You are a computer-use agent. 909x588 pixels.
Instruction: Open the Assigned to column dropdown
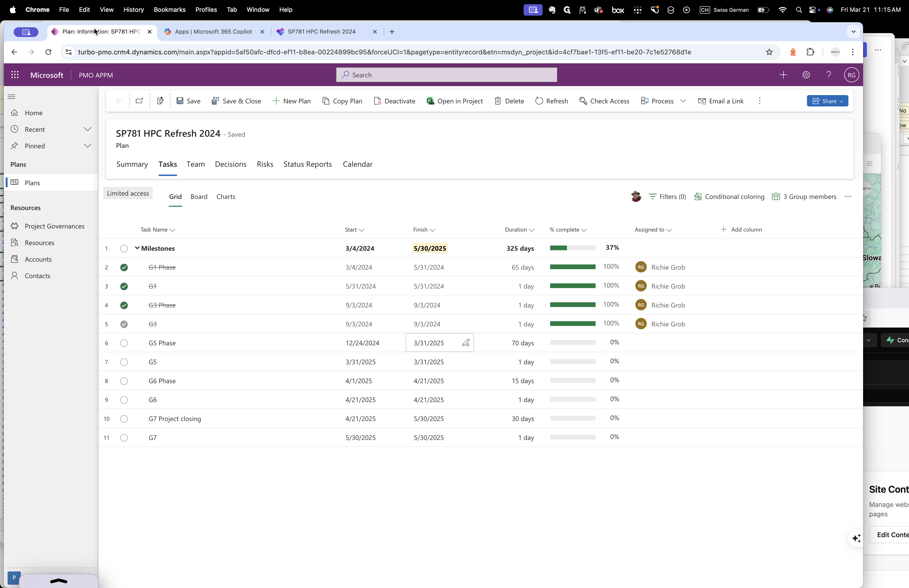coord(669,230)
